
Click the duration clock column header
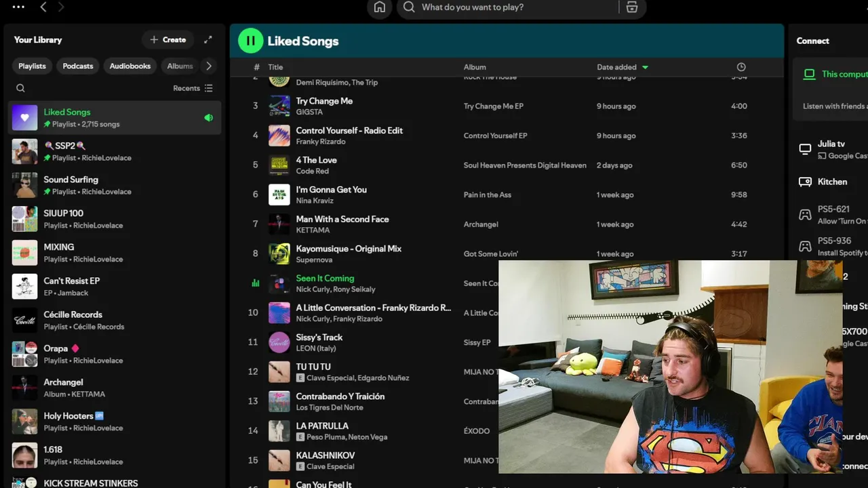(x=741, y=67)
